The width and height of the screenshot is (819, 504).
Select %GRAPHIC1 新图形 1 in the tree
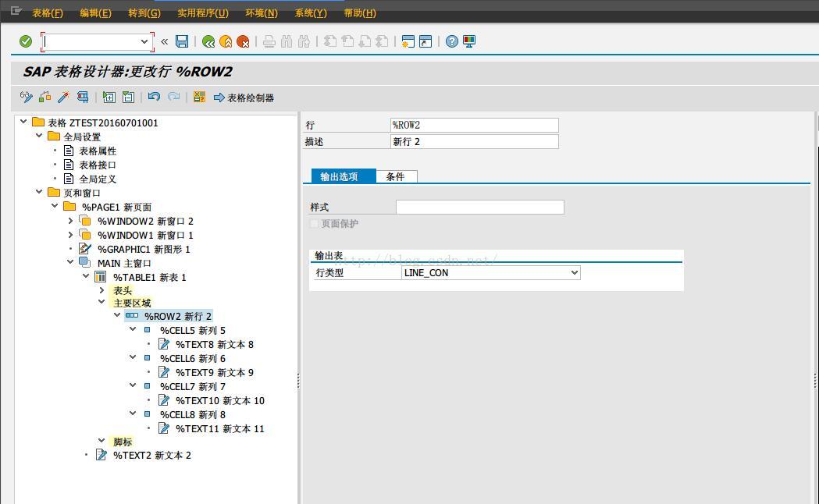[x=144, y=250]
